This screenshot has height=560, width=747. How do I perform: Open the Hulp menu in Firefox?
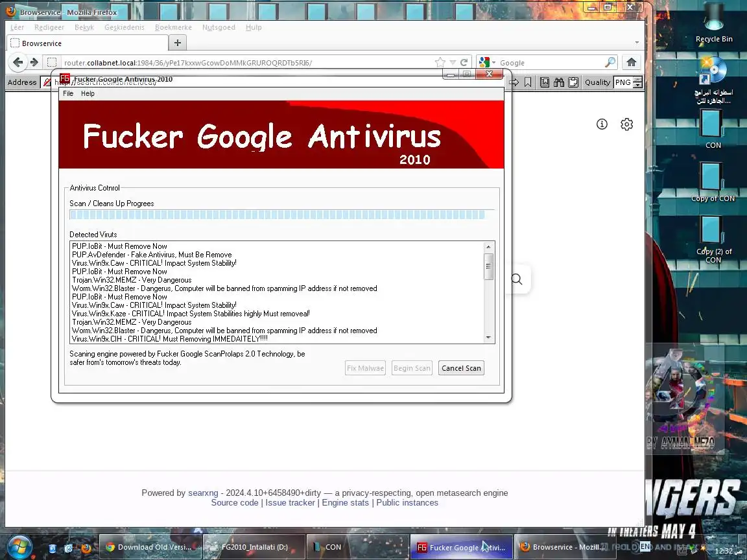tap(254, 27)
